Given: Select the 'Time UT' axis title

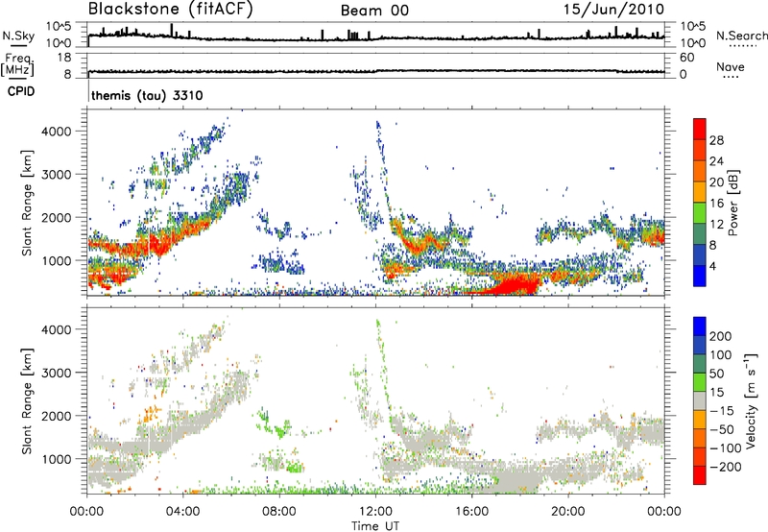Looking at the screenshot, I should (x=375, y=526).
